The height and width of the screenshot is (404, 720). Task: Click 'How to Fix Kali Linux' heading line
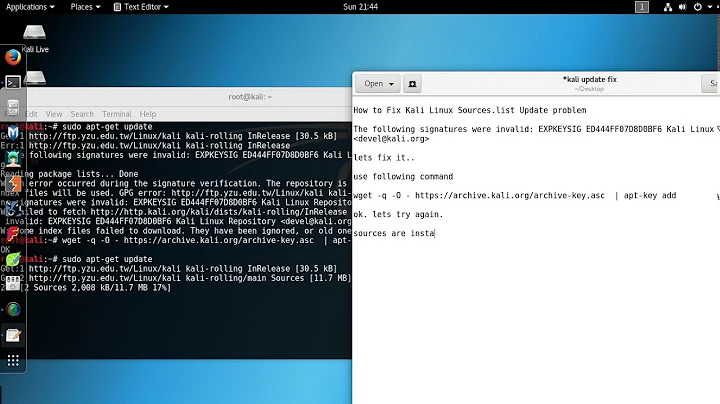(x=470, y=110)
